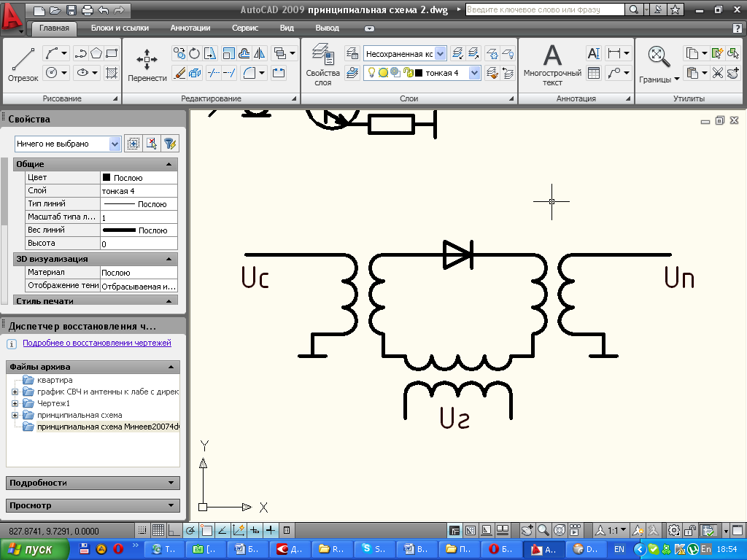Toggle object snap in status bar

(x=206, y=530)
